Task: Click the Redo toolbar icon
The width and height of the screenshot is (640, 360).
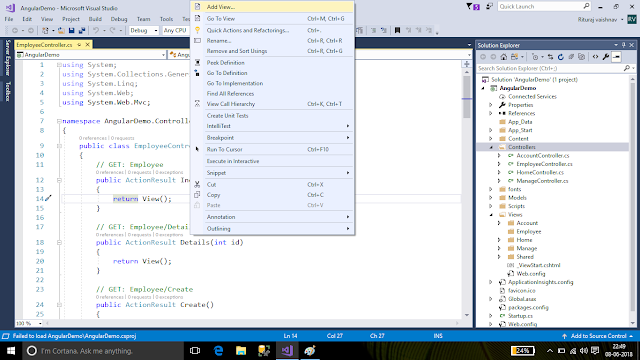Action: (x=112, y=31)
